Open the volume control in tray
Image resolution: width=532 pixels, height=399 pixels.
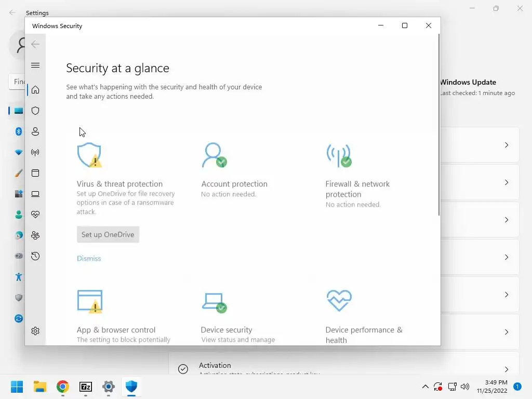[465, 387]
